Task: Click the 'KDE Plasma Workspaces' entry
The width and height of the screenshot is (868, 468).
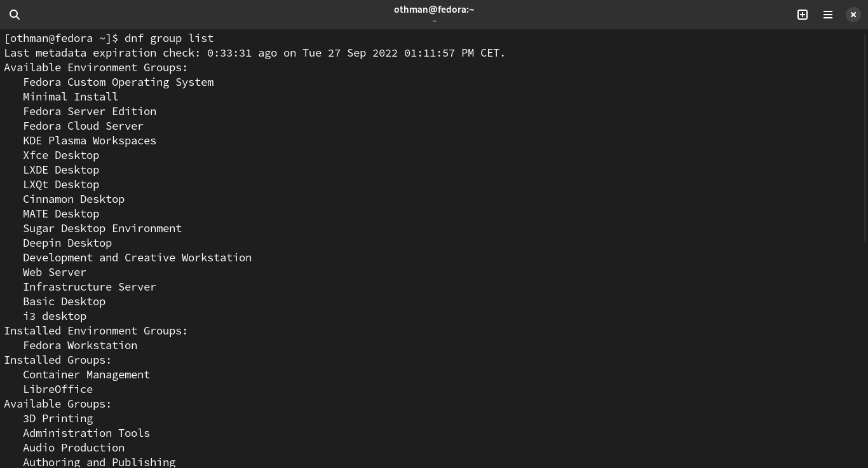Action: pyautogui.click(x=90, y=141)
